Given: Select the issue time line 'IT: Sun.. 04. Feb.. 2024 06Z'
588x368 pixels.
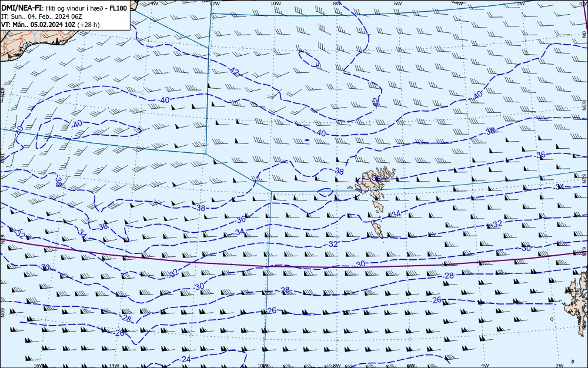Looking at the screenshot, I should tap(42, 16).
